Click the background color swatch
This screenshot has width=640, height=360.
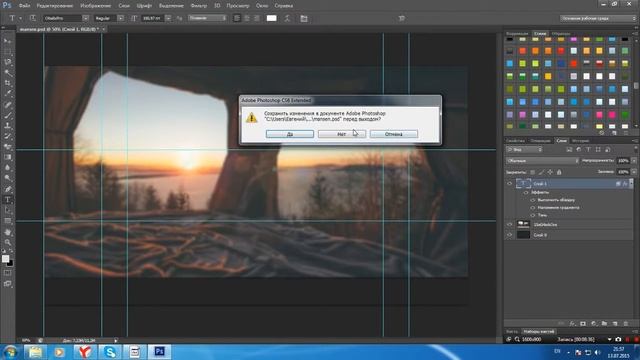(10, 263)
